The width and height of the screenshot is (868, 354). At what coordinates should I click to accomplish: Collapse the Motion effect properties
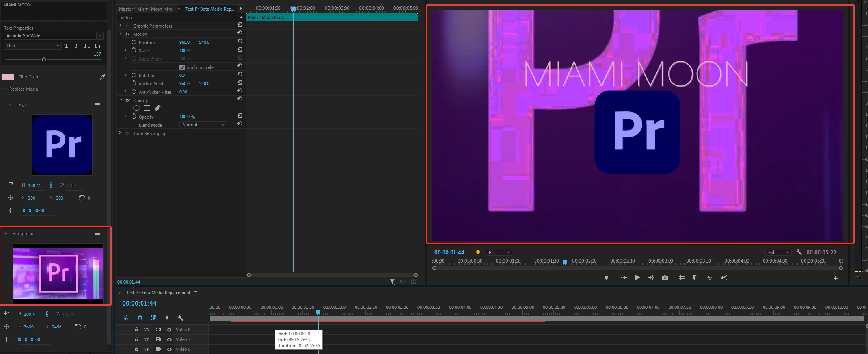[121, 34]
